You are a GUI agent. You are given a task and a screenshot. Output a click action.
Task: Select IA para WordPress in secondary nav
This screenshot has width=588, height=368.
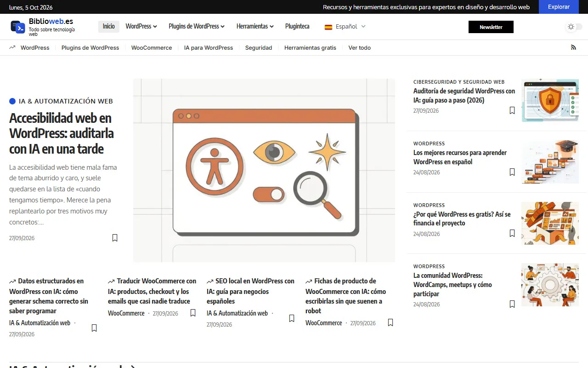click(209, 47)
